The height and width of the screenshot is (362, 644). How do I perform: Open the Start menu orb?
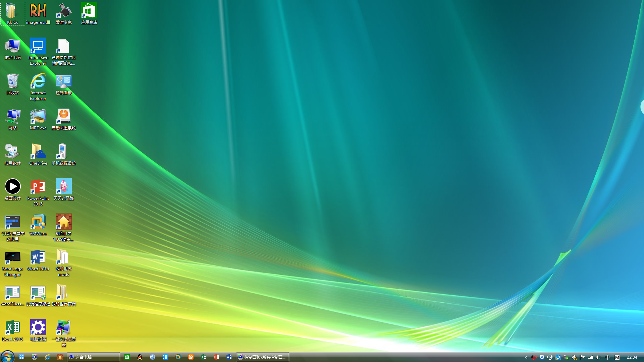point(7,357)
